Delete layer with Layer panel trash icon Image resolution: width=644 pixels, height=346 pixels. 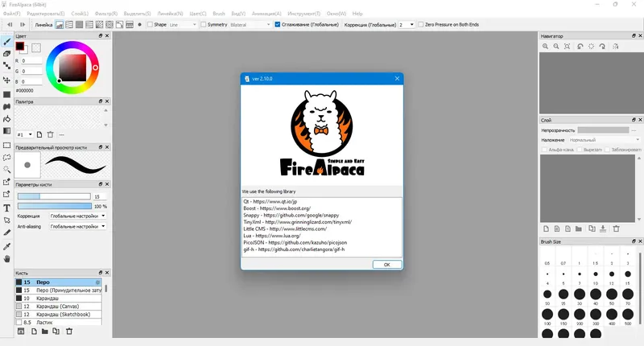[616, 229]
